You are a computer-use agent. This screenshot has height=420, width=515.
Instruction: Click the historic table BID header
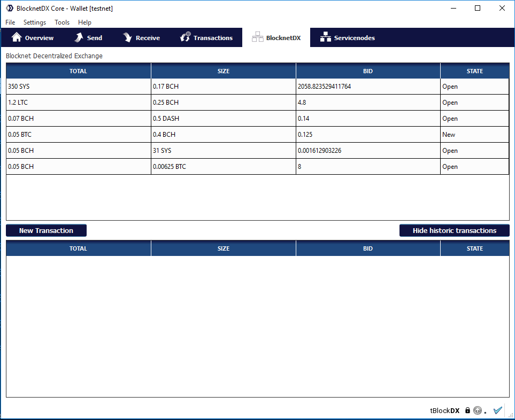tap(368, 248)
